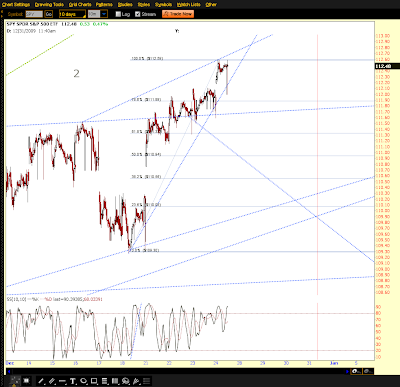The image size is (400, 387).
Task: Click the drawing list lines icon
Action: click(x=147, y=381)
